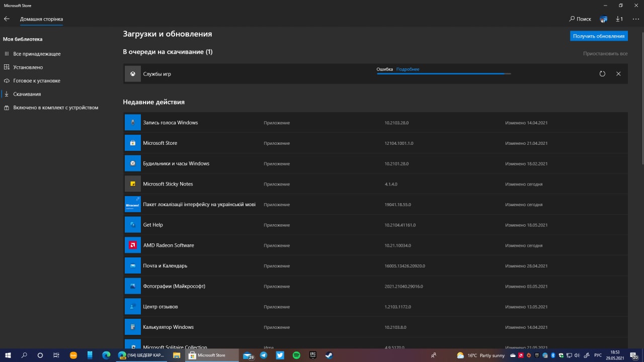Open File Explorer from taskbar
Screen dimensions: 644x362
(x=177, y=355)
